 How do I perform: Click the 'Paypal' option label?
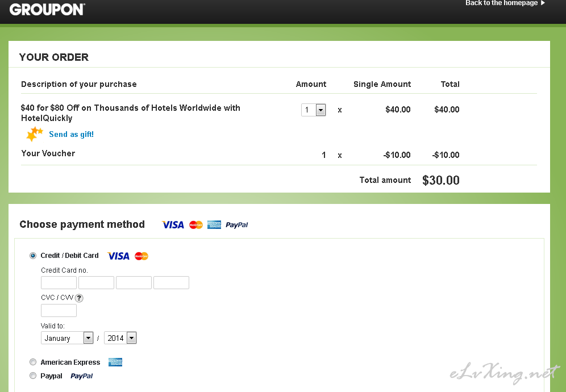coord(51,376)
